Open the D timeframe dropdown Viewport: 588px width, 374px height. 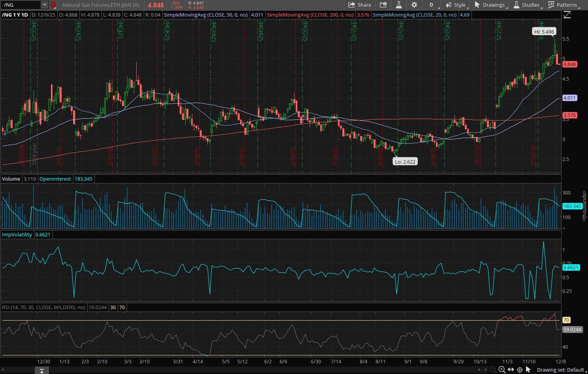click(x=431, y=5)
